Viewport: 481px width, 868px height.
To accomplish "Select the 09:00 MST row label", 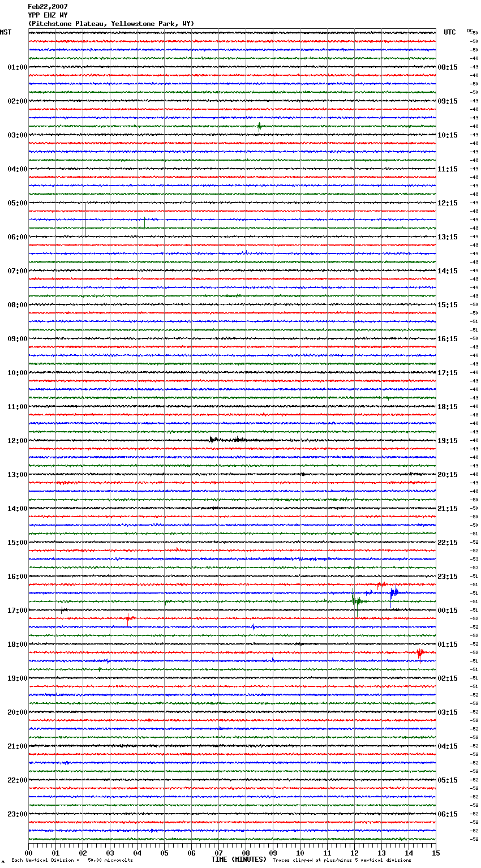I will (17, 339).
